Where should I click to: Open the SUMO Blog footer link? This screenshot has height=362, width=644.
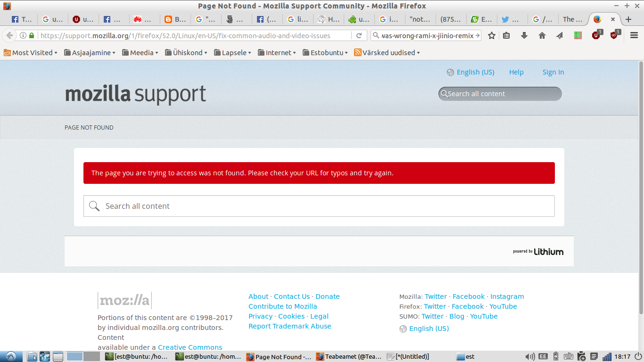[457, 316]
